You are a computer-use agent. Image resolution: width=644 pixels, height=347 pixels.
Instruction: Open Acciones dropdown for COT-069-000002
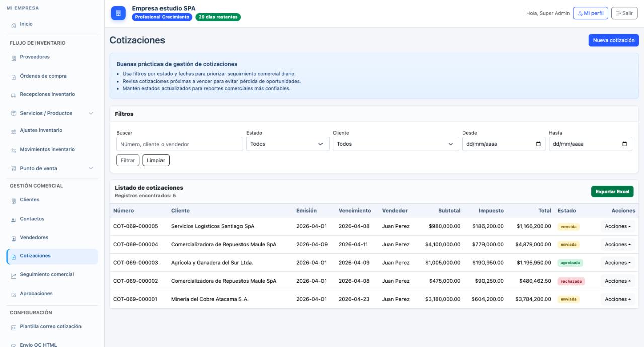tap(618, 281)
